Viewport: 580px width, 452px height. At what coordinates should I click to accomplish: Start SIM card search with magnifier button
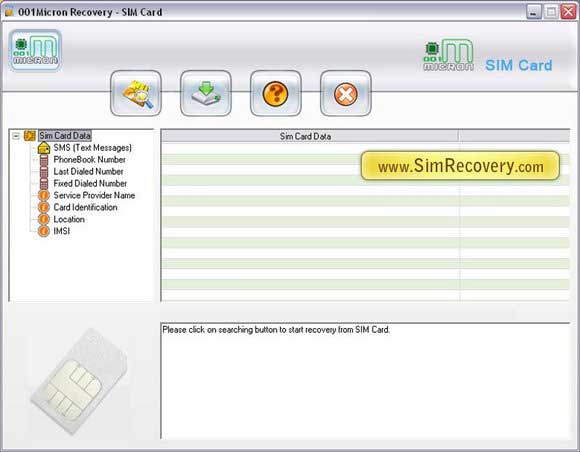pyautogui.click(x=136, y=93)
